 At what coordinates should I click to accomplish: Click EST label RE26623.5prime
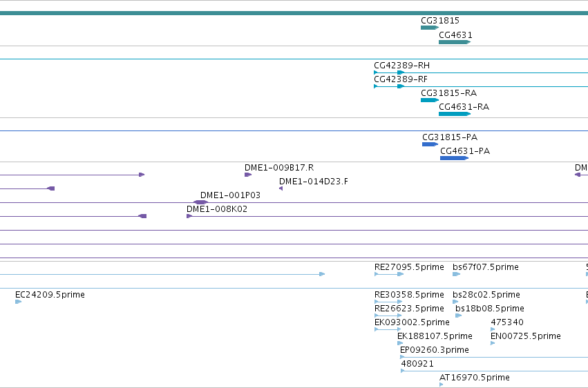click(x=409, y=309)
